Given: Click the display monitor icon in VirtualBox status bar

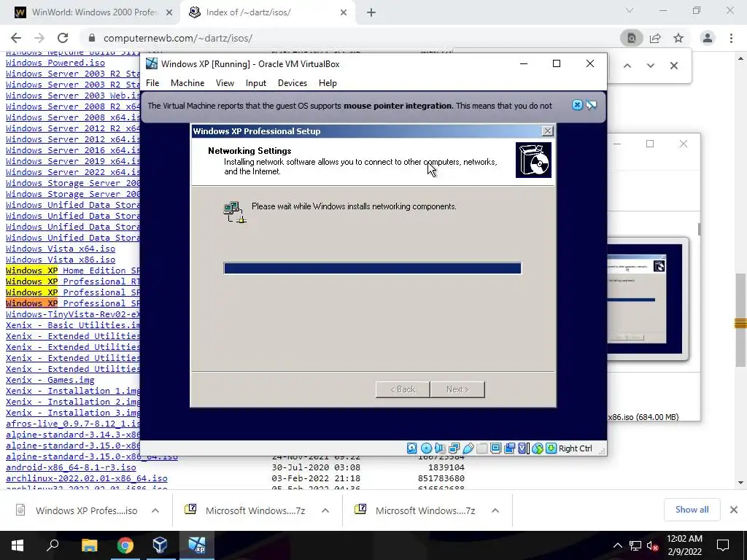Looking at the screenshot, I should [495, 448].
